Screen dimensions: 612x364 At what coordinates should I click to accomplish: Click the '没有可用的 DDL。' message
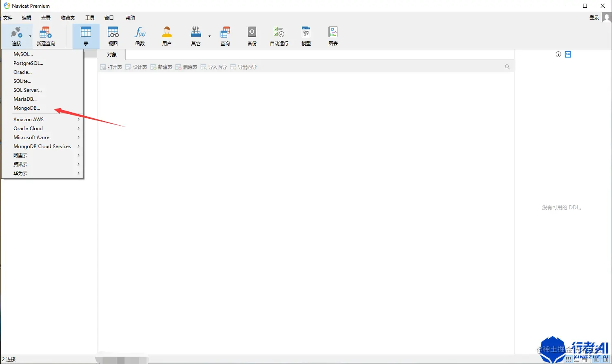tap(562, 207)
